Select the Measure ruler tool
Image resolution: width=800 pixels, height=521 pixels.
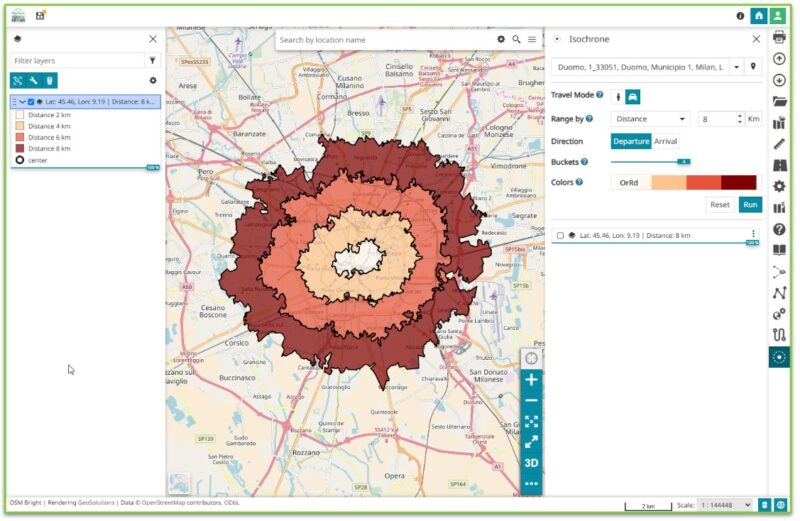779,144
